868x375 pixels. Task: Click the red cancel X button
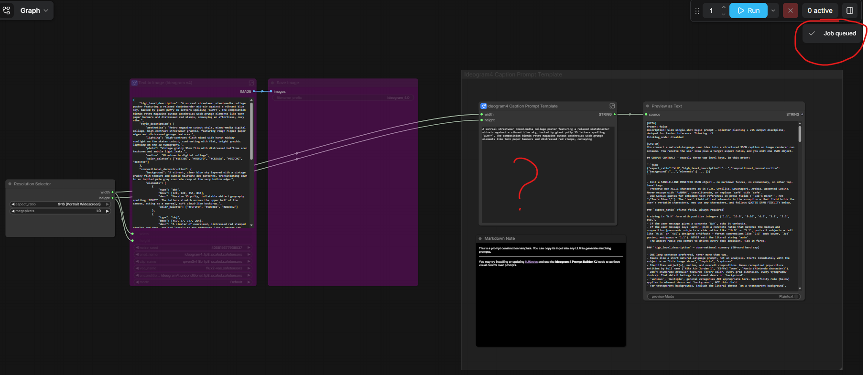tap(791, 11)
